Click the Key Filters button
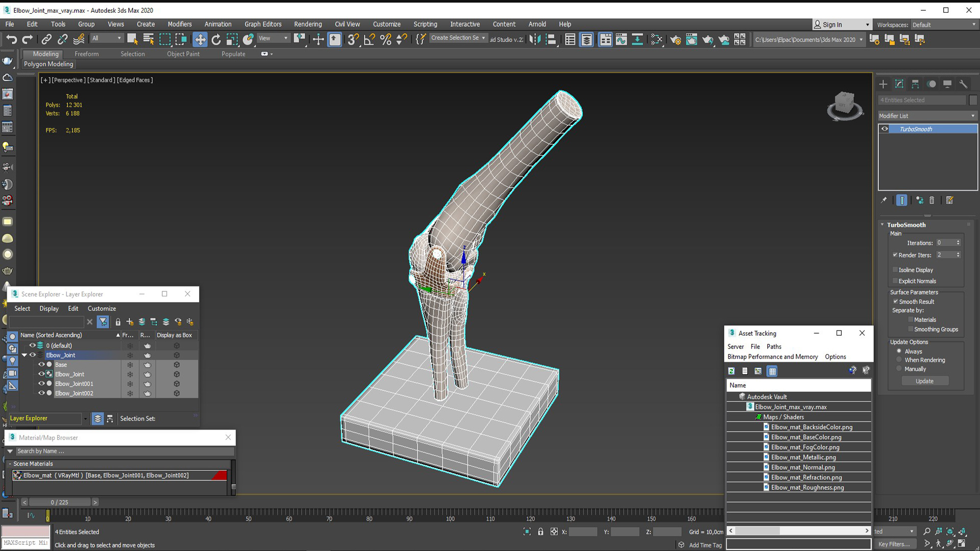Viewport: 980px width, 551px height. [894, 544]
